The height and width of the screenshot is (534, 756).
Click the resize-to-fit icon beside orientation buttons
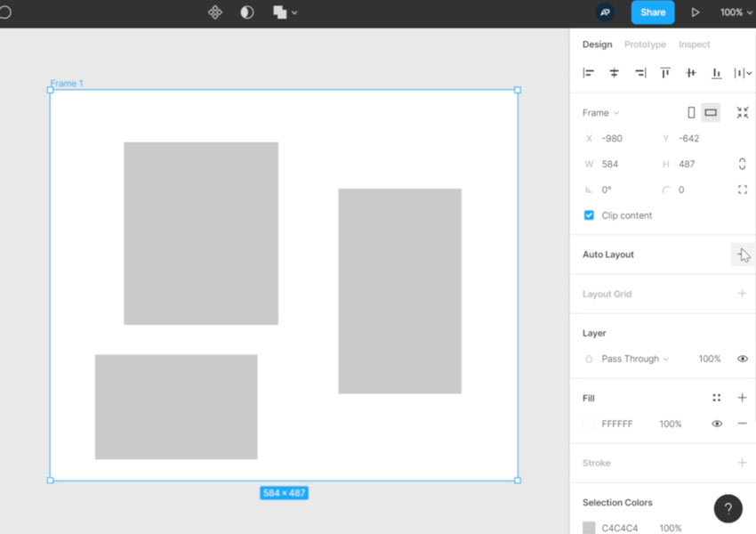pyautogui.click(x=743, y=112)
